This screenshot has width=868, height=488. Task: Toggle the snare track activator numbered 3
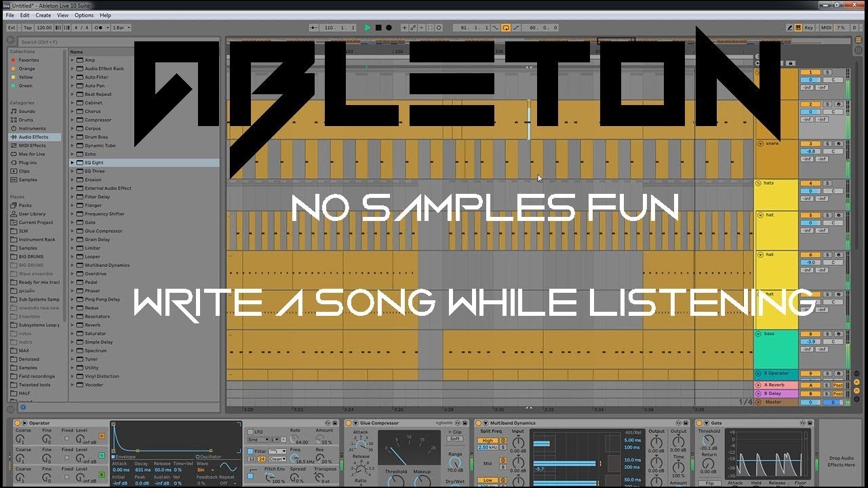(810, 144)
